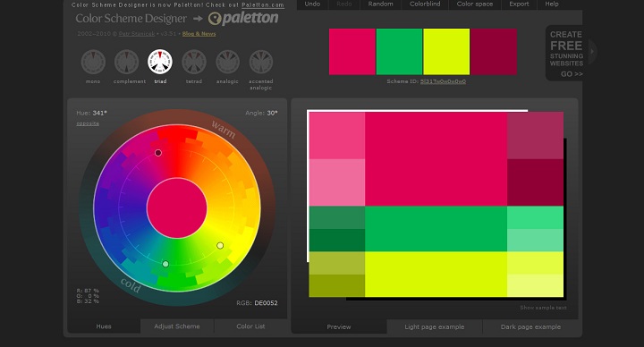Select the green secondary color swatch

(x=399, y=52)
